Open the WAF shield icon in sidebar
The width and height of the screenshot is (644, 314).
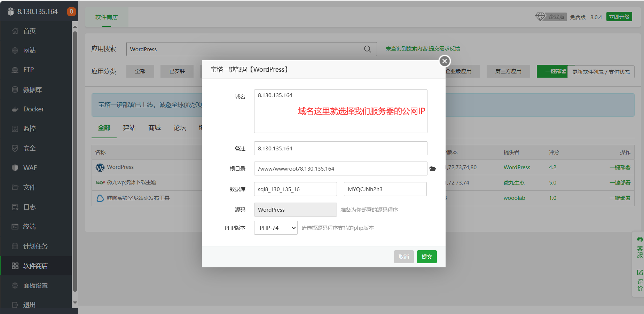click(x=15, y=168)
